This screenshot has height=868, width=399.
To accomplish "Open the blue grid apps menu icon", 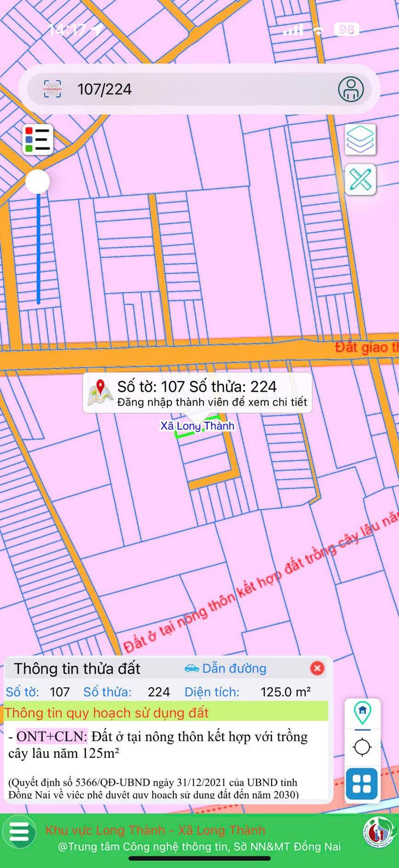I will pos(362,784).
